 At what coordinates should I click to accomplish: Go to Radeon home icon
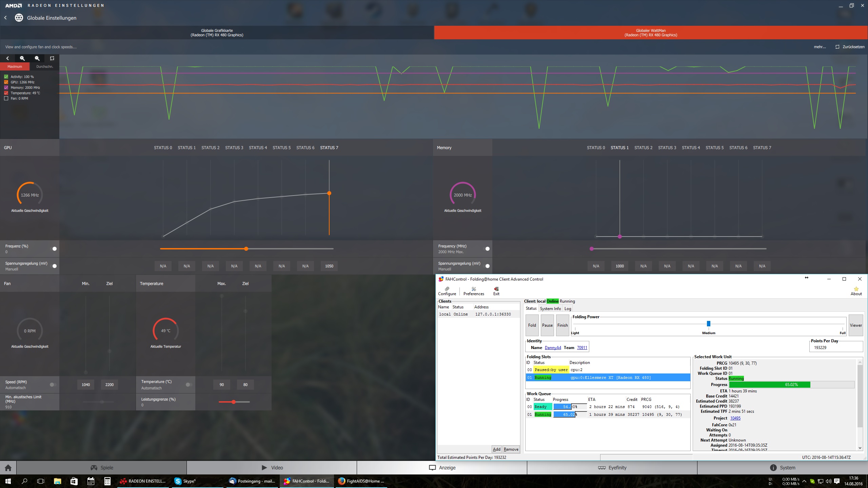coord(8,468)
